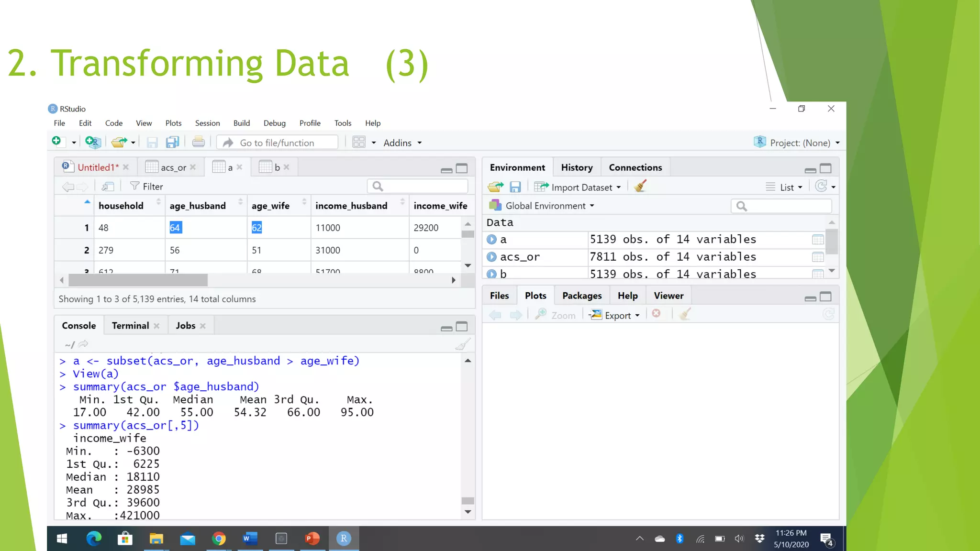Open the Code menu
The image size is (980, 551).
point(114,123)
